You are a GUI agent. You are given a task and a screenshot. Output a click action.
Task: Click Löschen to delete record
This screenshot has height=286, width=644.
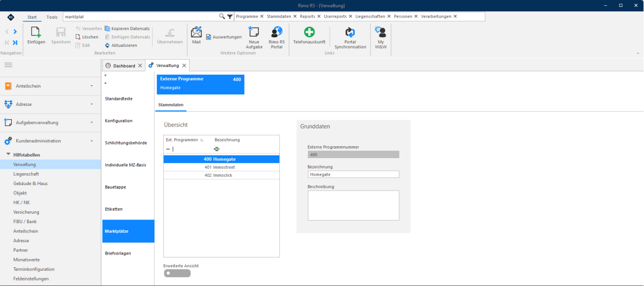(87, 37)
